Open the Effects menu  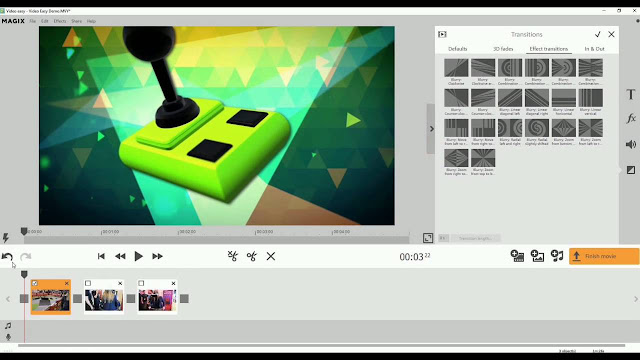click(60, 21)
